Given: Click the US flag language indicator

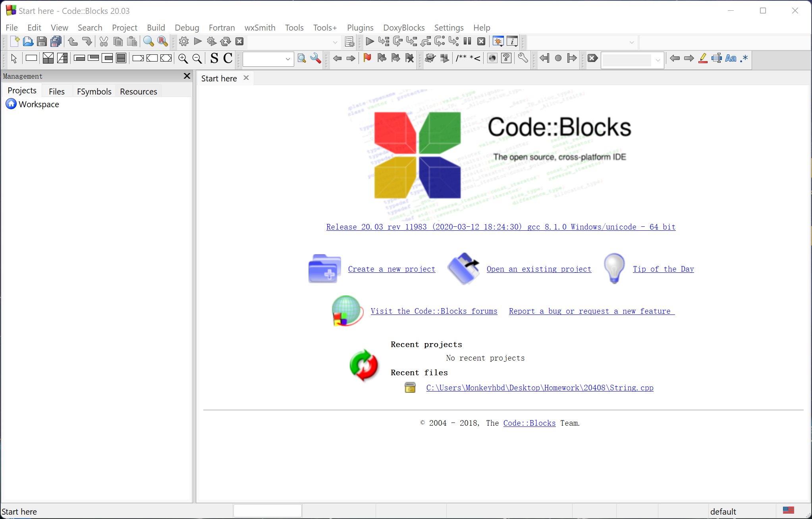Looking at the screenshot, I should point(788,511).
